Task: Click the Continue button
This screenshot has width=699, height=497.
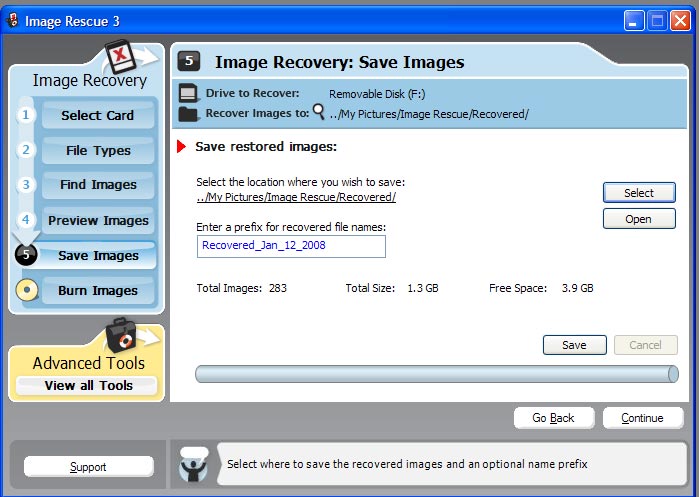Action: coord(643,418)
